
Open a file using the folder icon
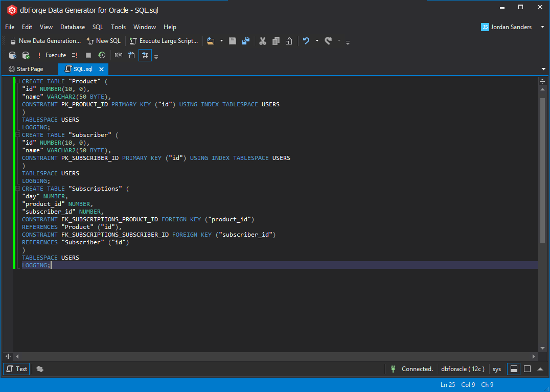click(211, 41)
